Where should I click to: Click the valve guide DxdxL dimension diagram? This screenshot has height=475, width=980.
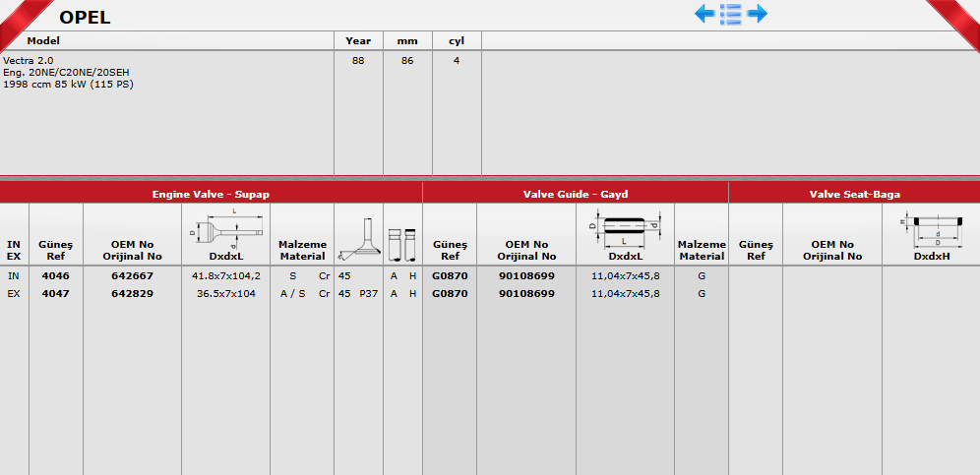click(x=624, y=228)
